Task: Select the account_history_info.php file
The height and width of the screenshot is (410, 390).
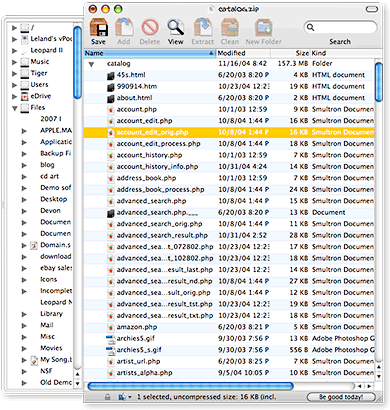Action: coord(157,167)
